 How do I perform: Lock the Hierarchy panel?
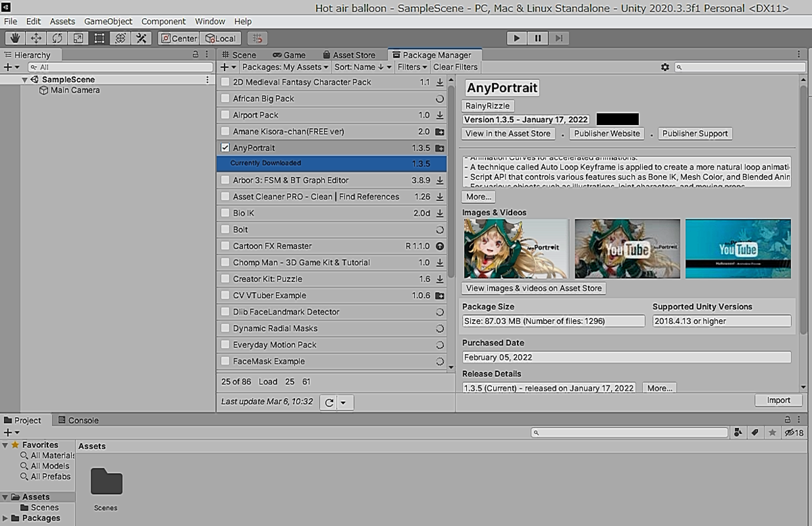[196, 55]
